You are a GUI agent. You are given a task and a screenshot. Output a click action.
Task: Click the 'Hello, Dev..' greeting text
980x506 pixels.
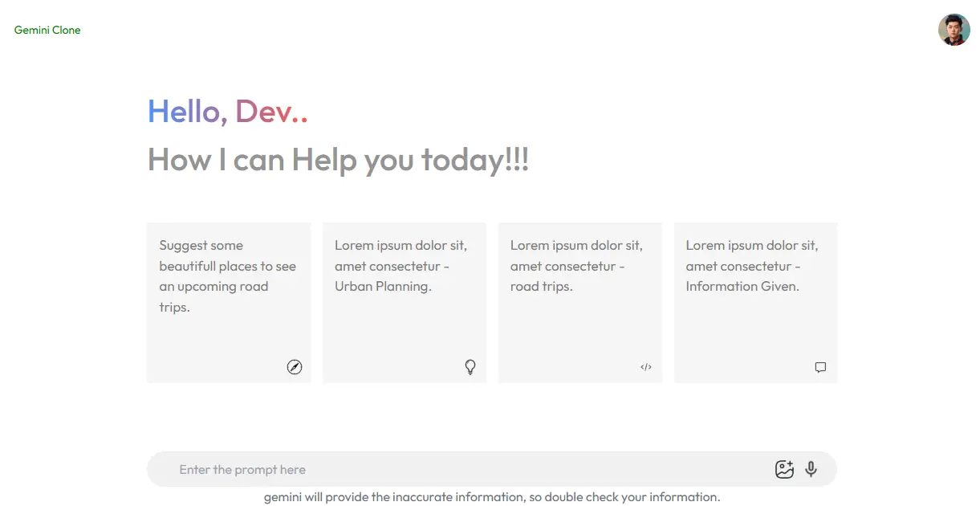click(227, 111)
